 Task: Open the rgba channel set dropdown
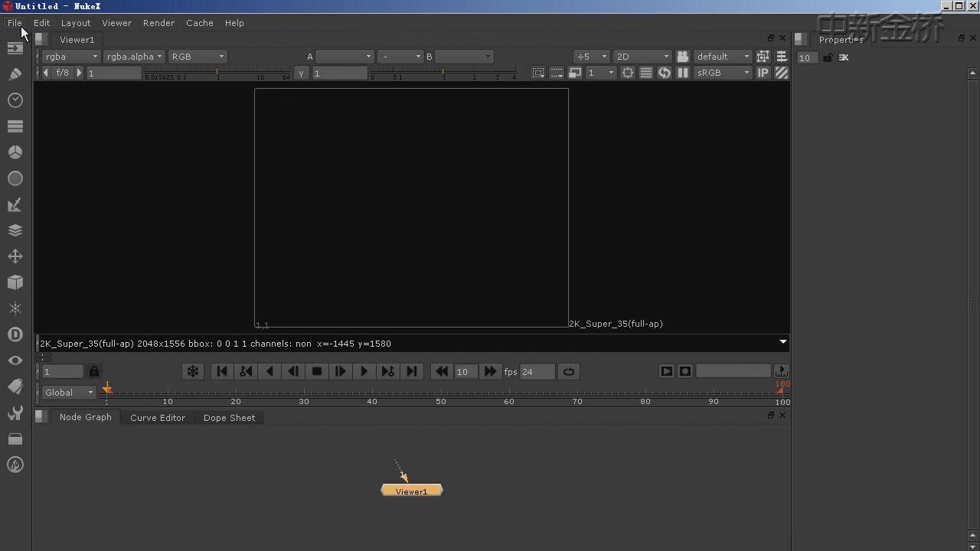71,57
